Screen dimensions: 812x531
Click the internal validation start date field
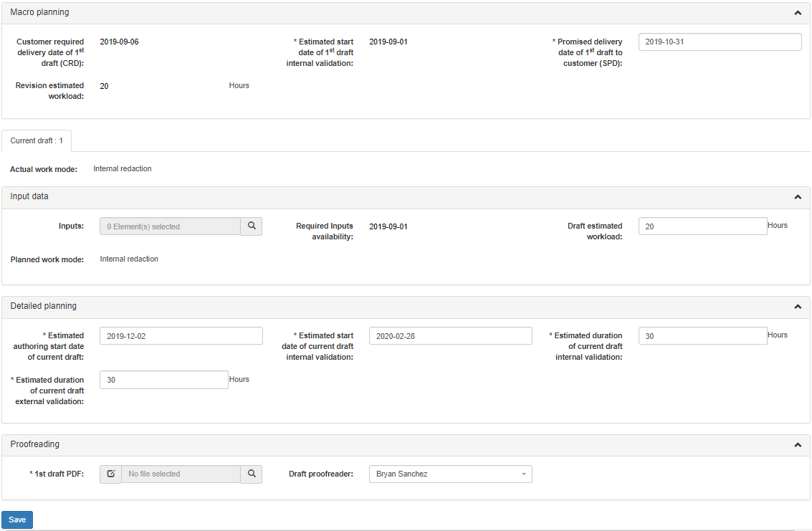pos(450,336)
